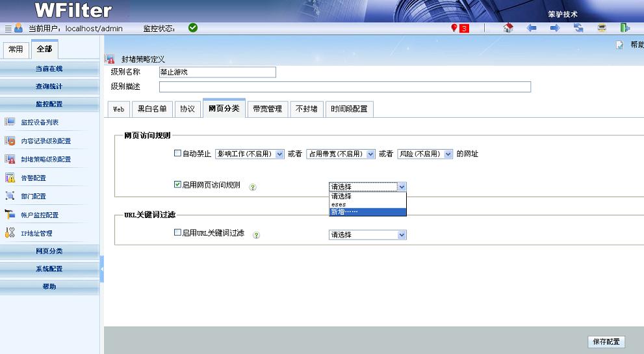This screenshot has height=354, width=644.
Task: Click the blue back arrow icon
Action: pyautogui.click(x=532, y=28)
